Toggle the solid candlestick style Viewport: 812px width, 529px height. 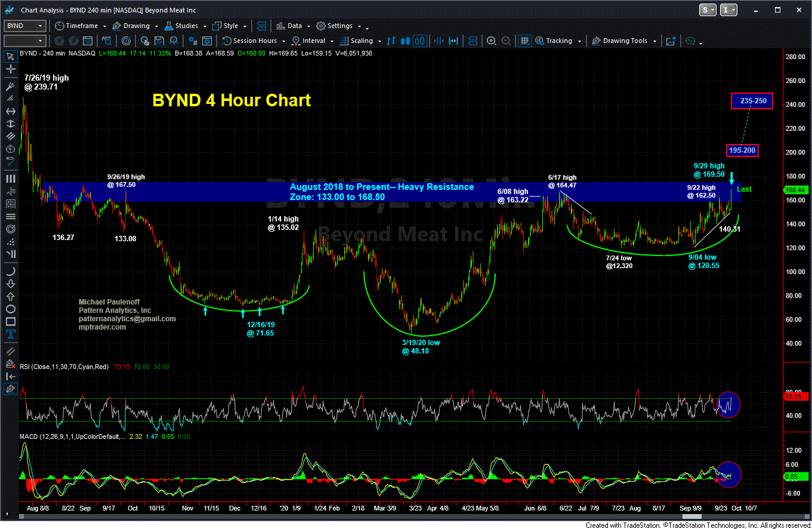406,41
